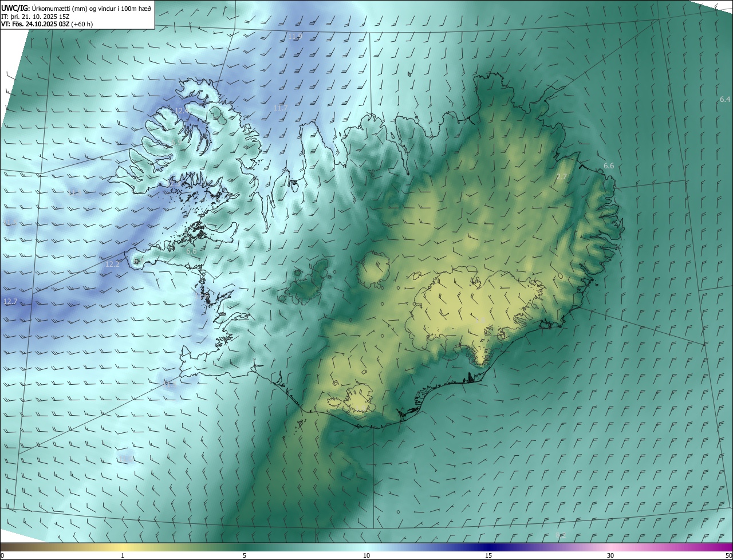Click the 2.7 value label on the map
The height and width of the screenshot is (560, 733).
pyautogui.click(x=562, y=177)
